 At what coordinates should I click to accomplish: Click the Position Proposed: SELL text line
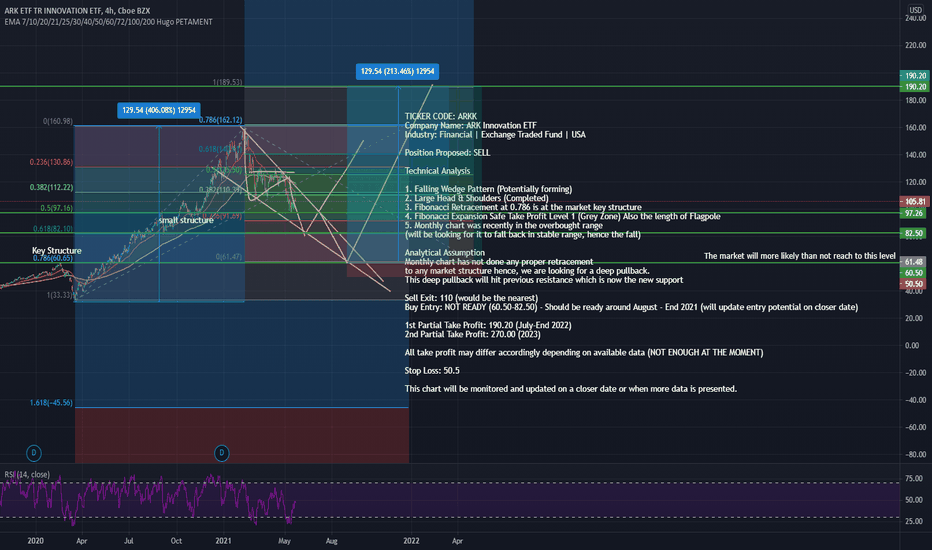[x=448, y=153]
